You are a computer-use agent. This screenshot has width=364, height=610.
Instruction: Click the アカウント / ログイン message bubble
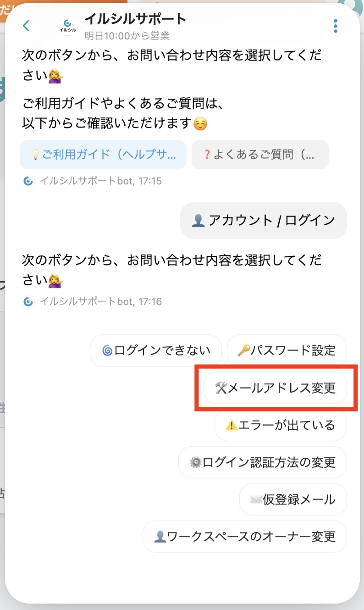tap(264, 221)
